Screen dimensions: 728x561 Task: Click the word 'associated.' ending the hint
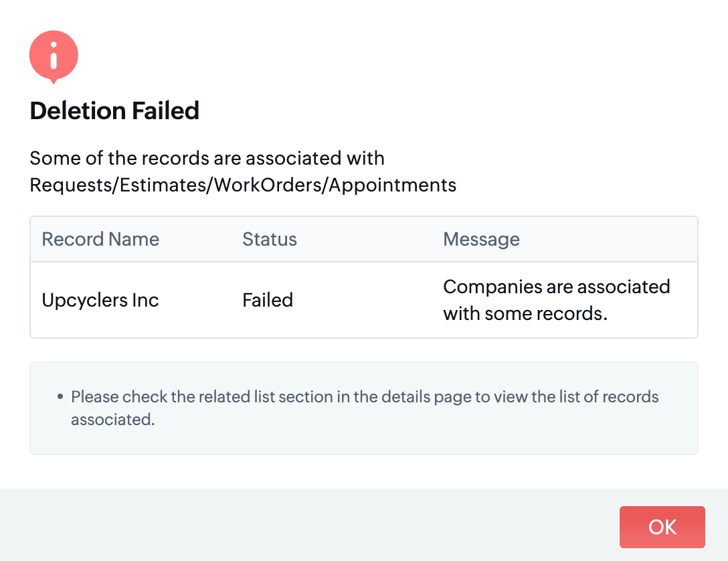(x=112, y=420)
